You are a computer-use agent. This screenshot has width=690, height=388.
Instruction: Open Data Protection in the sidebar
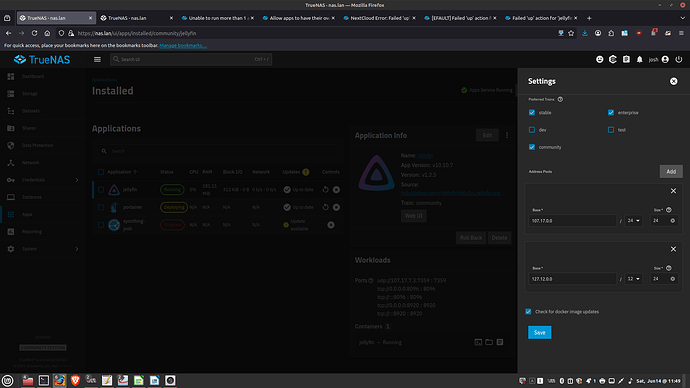pyautogui.click(x=43, y=145)
